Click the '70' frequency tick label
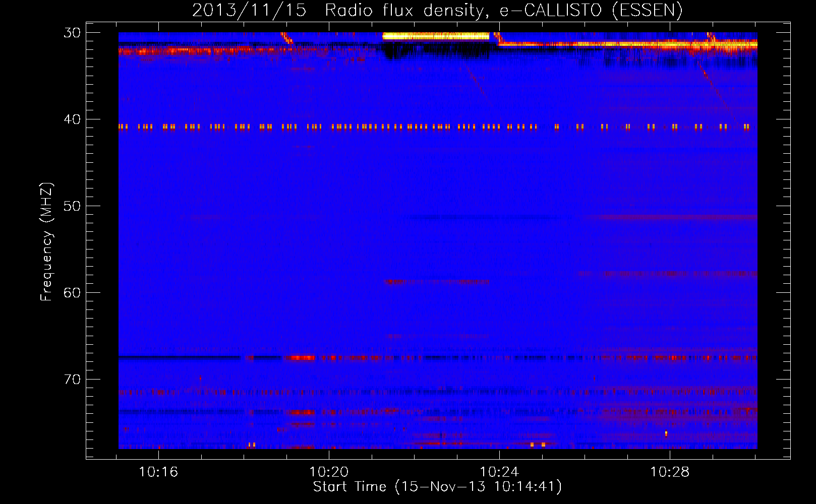Image resolution: width=816 pixels, height=504 pixels. [72, 380]
